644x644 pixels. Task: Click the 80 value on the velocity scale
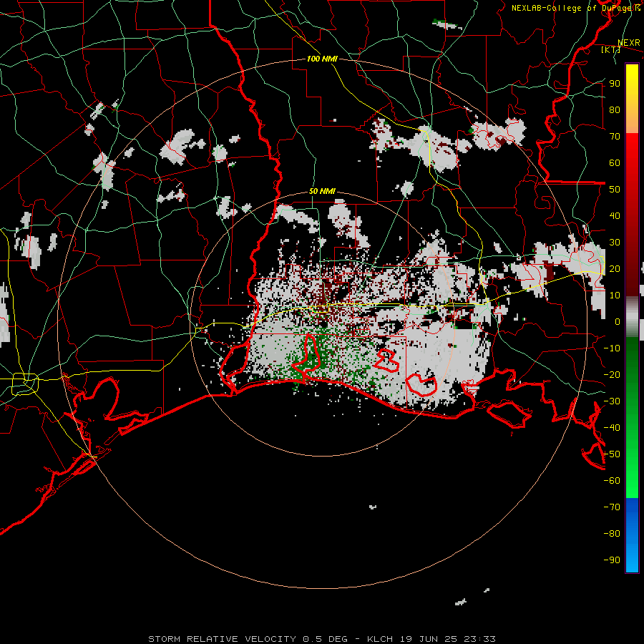tap(615, 109)
